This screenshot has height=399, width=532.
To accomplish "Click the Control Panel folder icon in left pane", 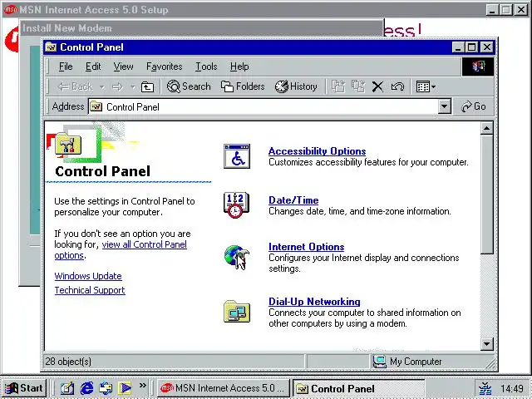I will [68, 145].
